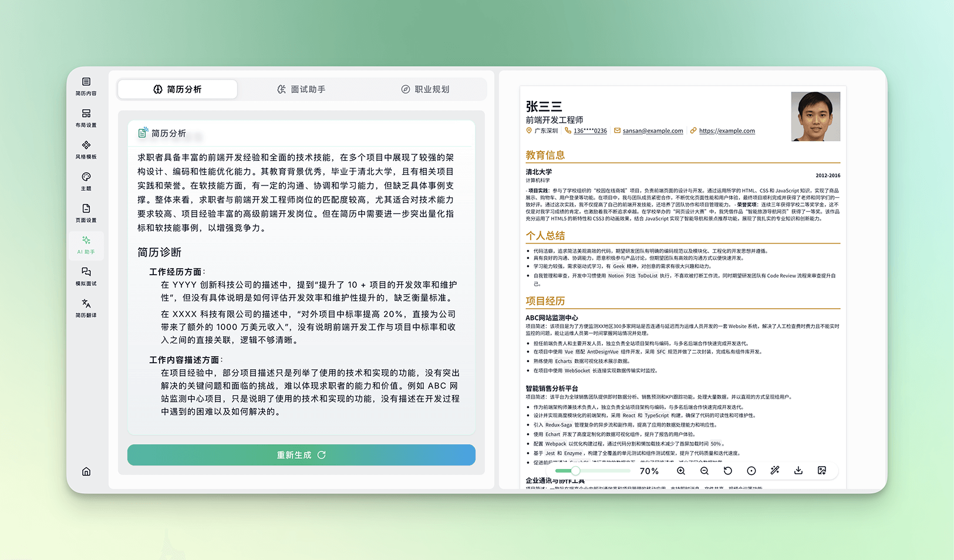Screen dimensions: 954x560
Task: Download the resume with download icon
Action: click(798, 471)
